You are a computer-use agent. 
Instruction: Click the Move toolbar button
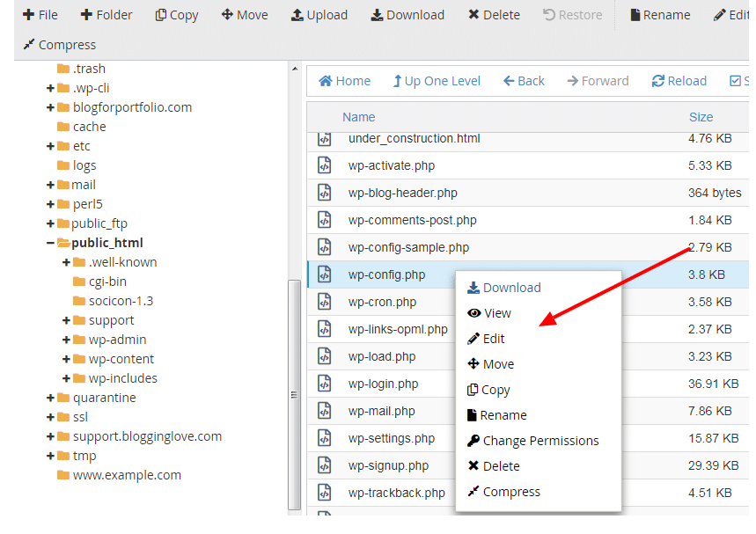(x=245, y=16)
